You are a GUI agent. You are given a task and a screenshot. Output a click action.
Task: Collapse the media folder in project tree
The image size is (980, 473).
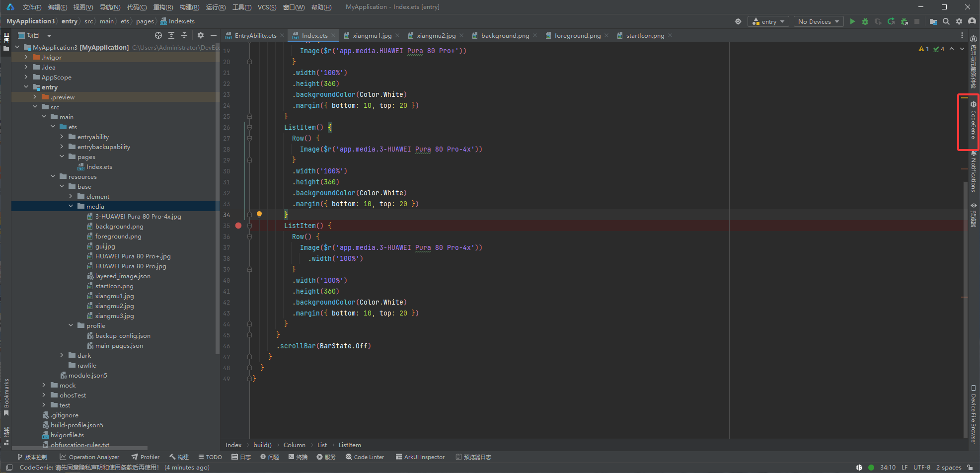71,206
